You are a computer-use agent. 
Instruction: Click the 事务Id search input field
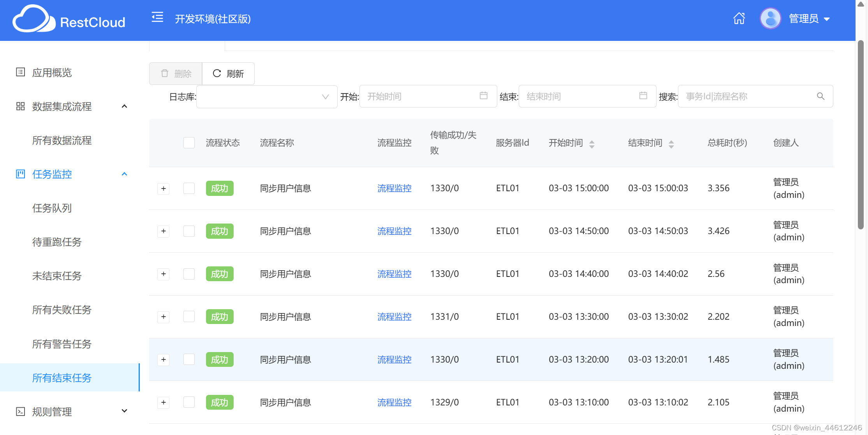pos(748,96)
